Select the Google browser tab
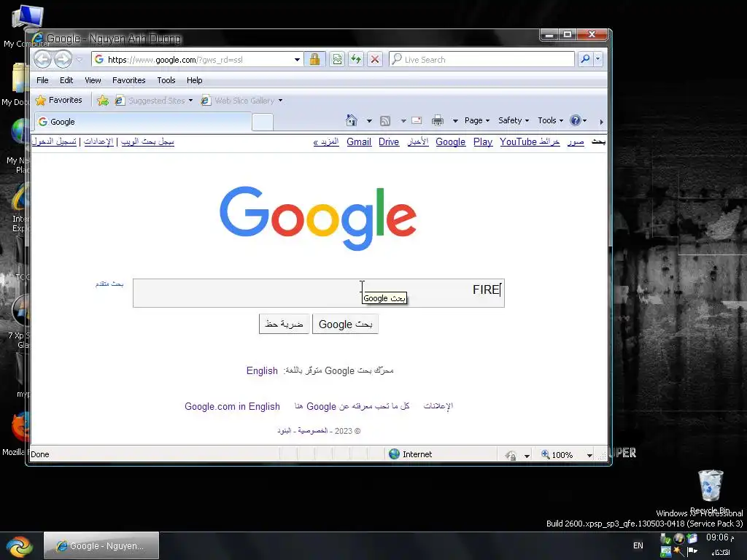 pos(143,122)
